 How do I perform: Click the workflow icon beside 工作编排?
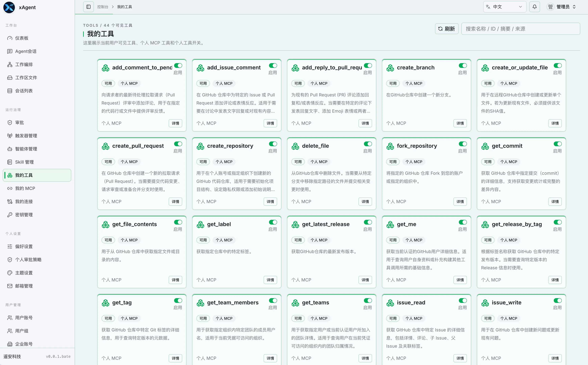(x=10, y=64)
